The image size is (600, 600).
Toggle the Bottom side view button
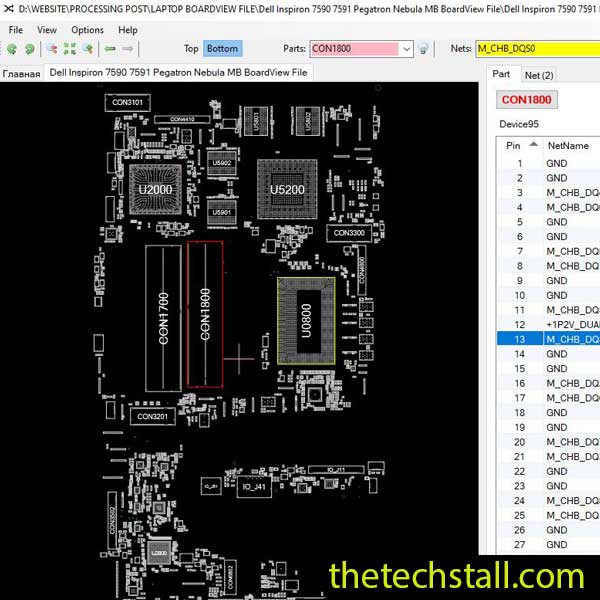tap(222, 48)
